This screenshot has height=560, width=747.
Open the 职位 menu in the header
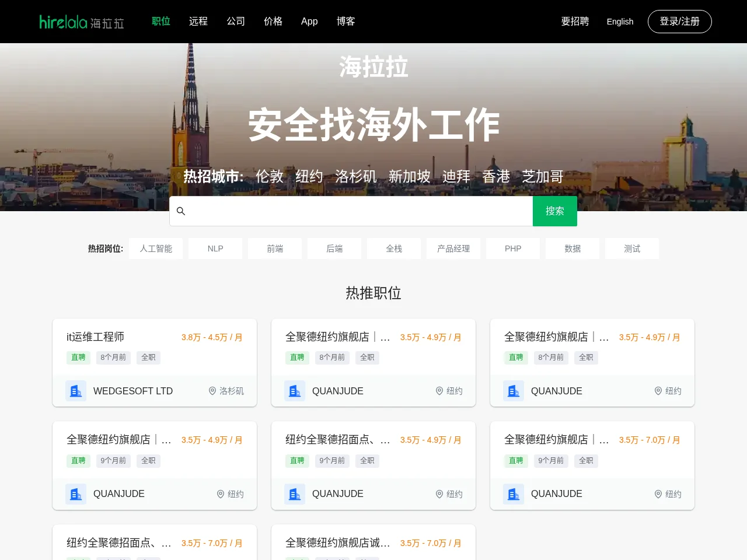coord(161,21)
